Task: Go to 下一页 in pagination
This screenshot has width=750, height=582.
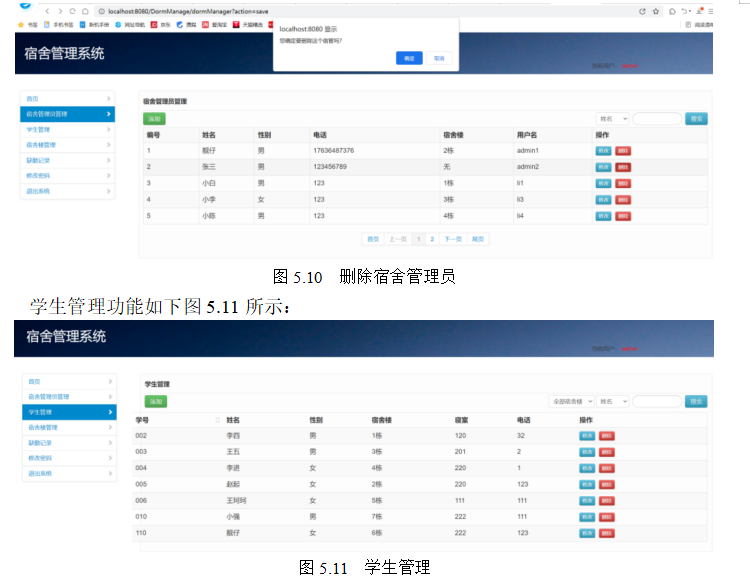Action: click(x=453, y=239)
